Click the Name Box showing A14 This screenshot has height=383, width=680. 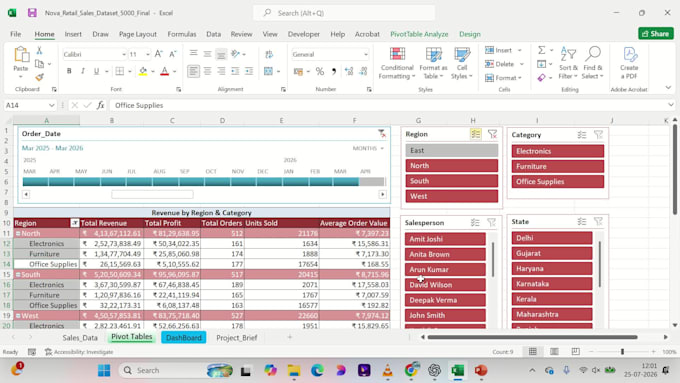pyautogui.click(x=29, y=105)
